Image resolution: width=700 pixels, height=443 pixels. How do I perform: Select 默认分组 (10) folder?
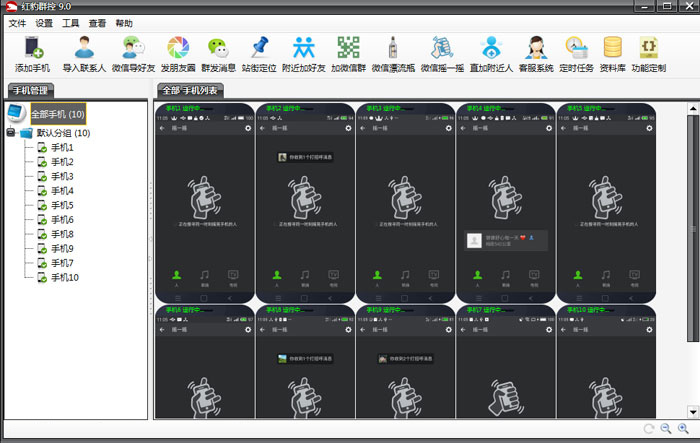tap(63, 133)
